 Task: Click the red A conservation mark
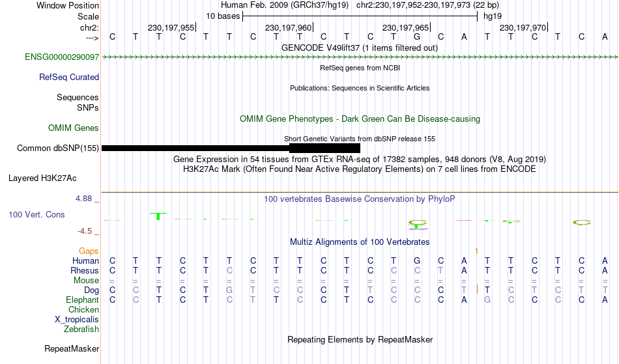pyautogui.click(x=464, y=221)
